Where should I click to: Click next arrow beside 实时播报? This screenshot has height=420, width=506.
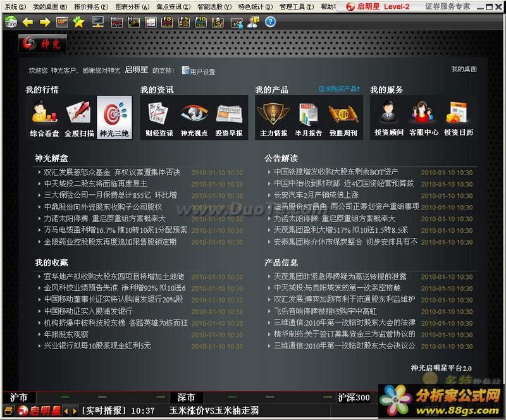(x=75, y=411)
